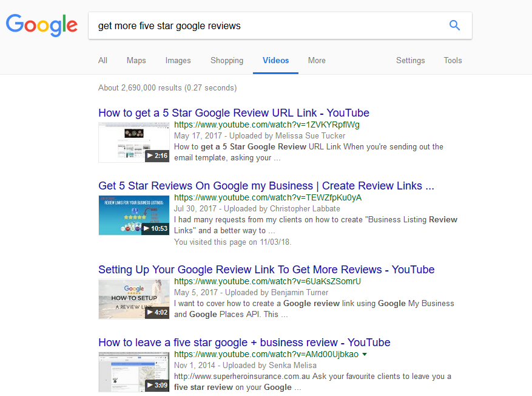Image resolution: width=532 pixels, height=396 pixels.
Task: Click the youtube URL ending 6UaKsZSomrU
Action: [268, 281]
